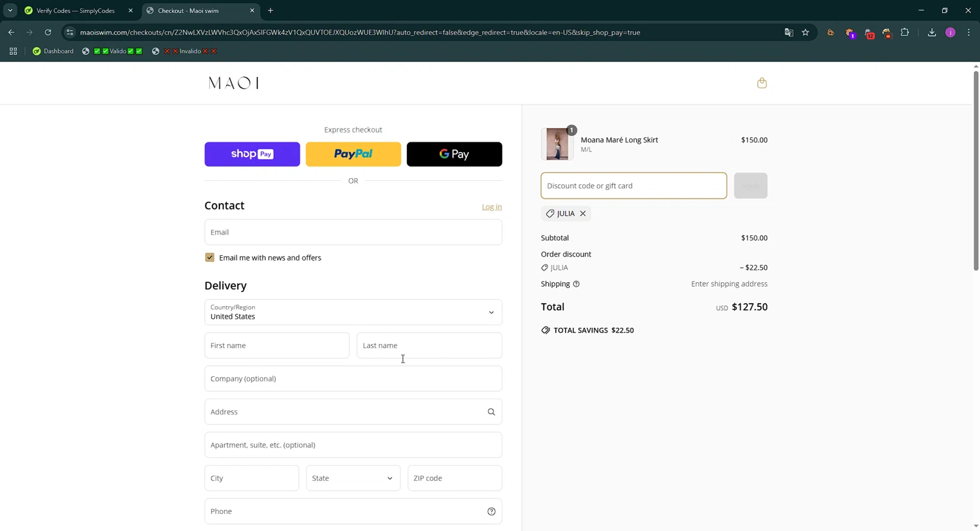Click the Total amount $127.50
The width and height of the screenshot is (980, 531).
pyautogui.click(x=749, y=307)
